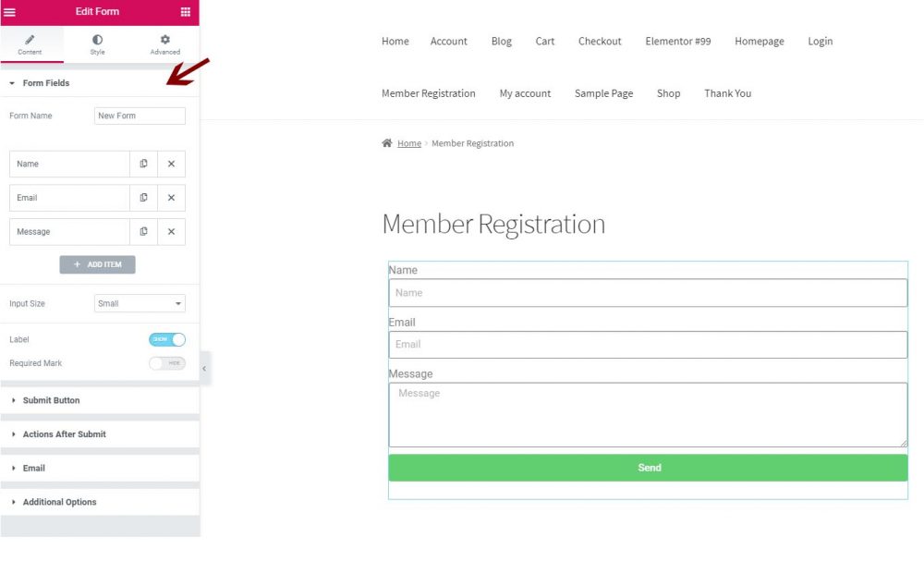This screenshot has height=562, width=924.
Task: Click the Form Name input field
Action: click(x=140, y=116)
